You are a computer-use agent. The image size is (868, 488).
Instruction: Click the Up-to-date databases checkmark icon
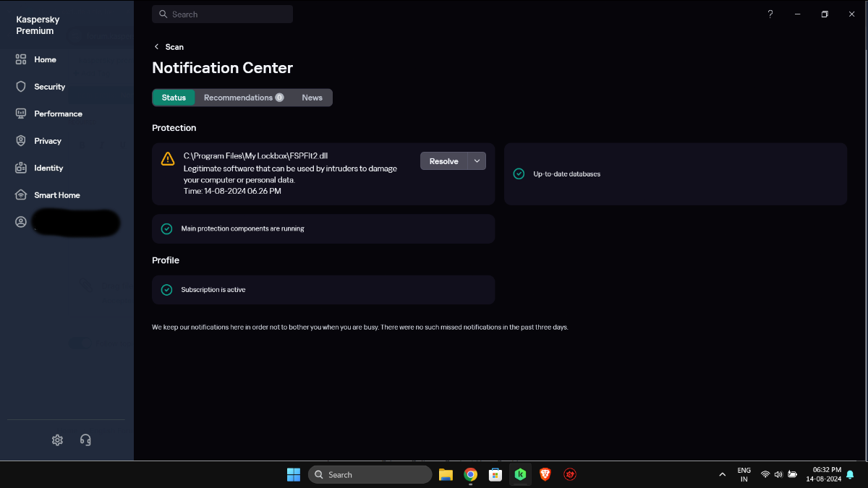519,174
